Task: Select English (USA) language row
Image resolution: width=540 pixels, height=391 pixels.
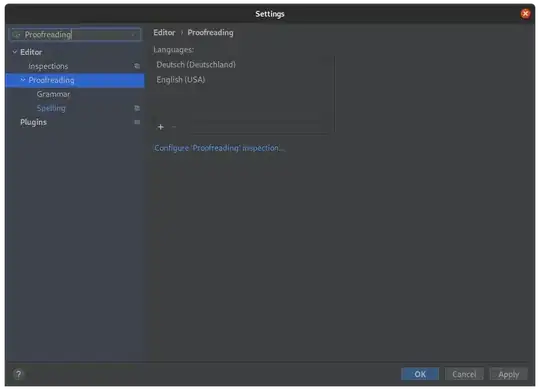Action: pyautogui.click(x=243, y=80)
